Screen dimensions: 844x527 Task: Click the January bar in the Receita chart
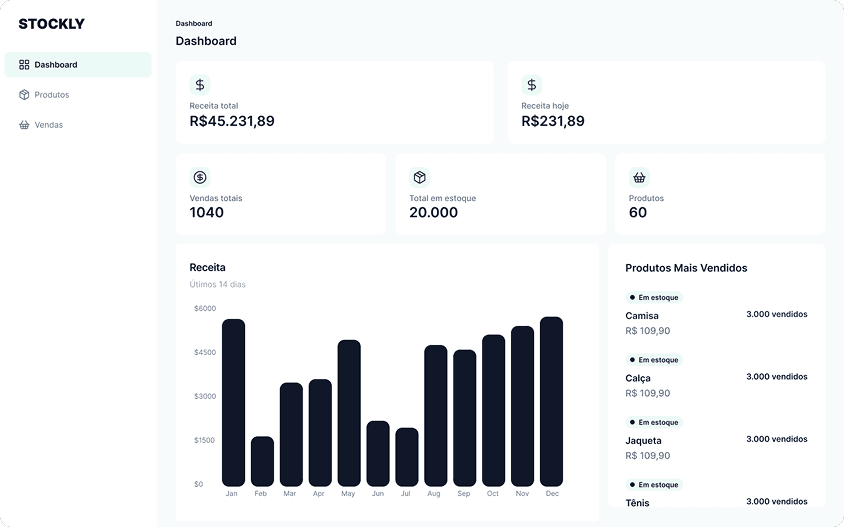click(x=233, y=402)
